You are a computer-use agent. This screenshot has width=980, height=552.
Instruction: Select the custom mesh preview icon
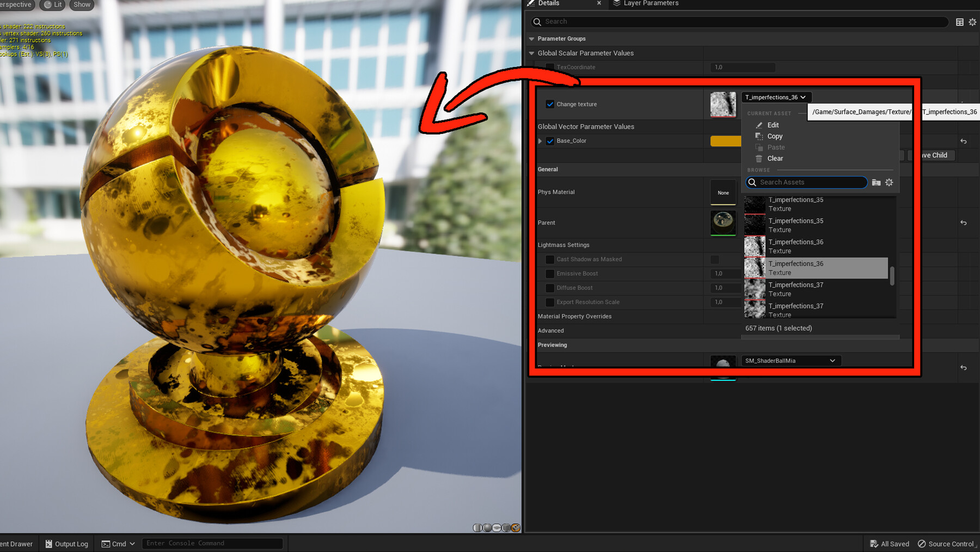[516, 527]
